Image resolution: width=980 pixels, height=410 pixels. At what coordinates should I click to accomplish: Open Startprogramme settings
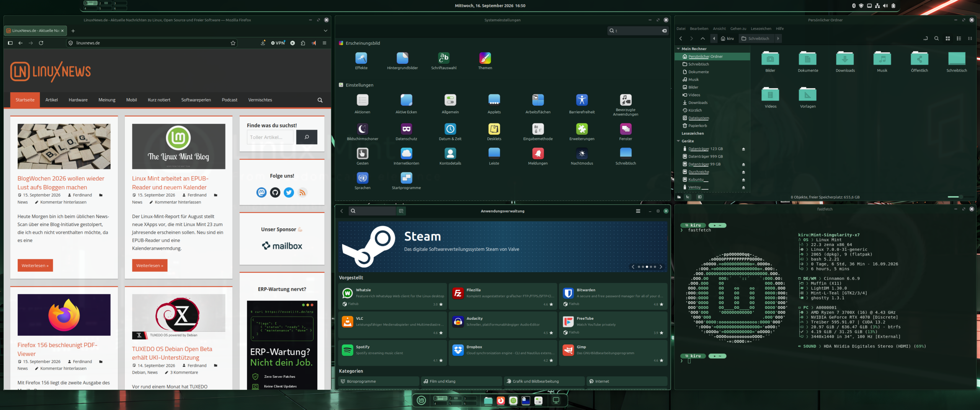(406, 181)
